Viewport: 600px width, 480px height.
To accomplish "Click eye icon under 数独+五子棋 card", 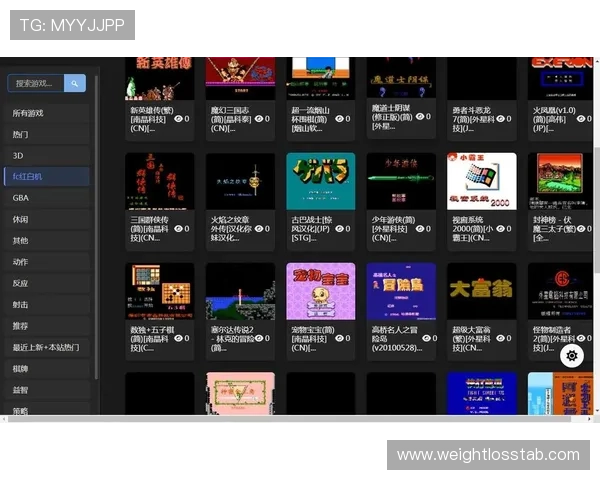I will coord(178,338).
